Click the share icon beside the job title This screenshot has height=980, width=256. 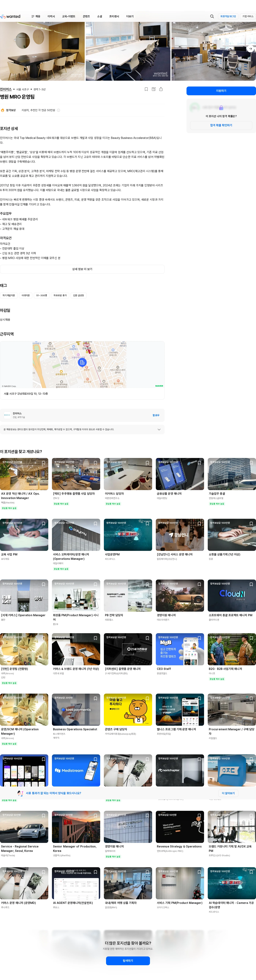(x=161, y=89)
